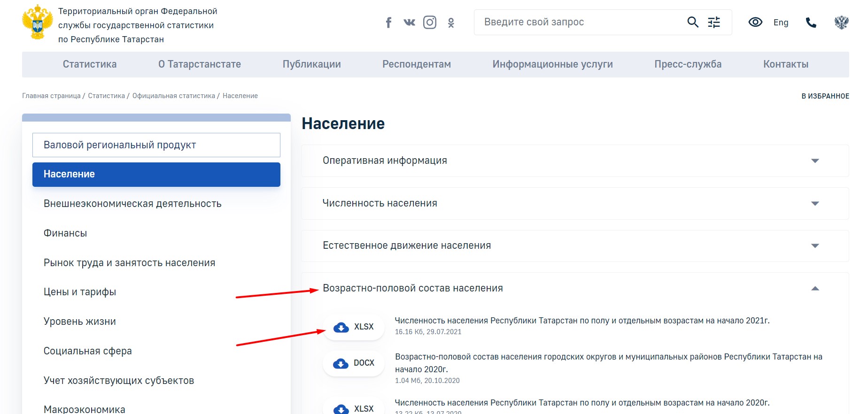
Task: Click file info '16.16 Кб, 29.07.2021'
Action: (x=428, y=332)
